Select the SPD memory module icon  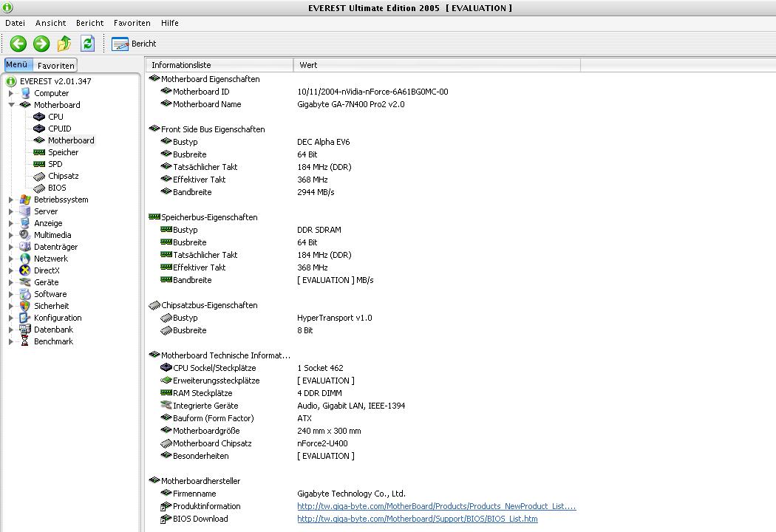[39, 164]
